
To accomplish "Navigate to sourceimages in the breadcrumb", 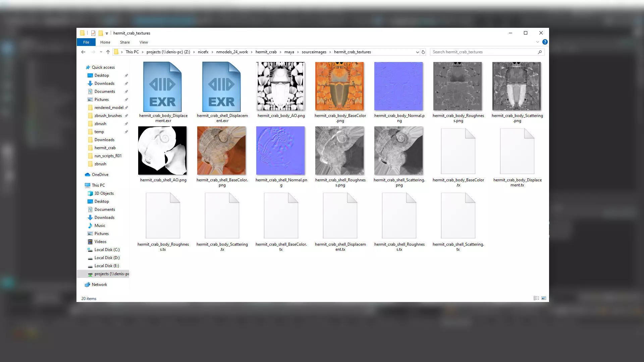I will 314,52.
